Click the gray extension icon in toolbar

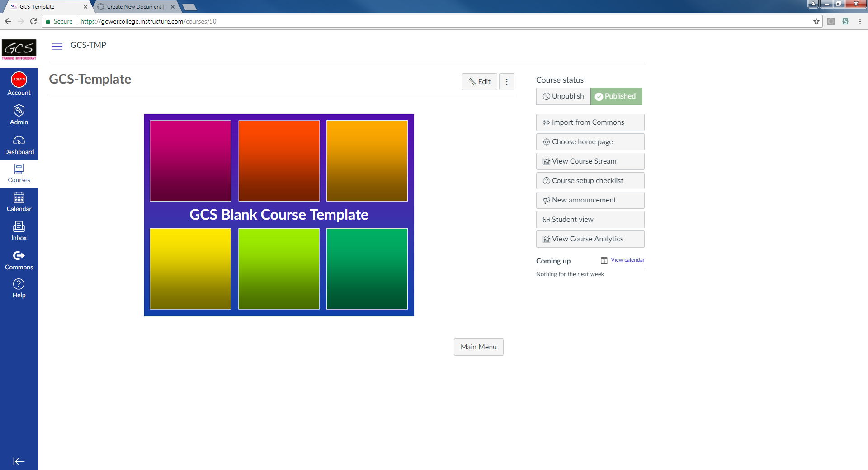click(x=831, y=21)
